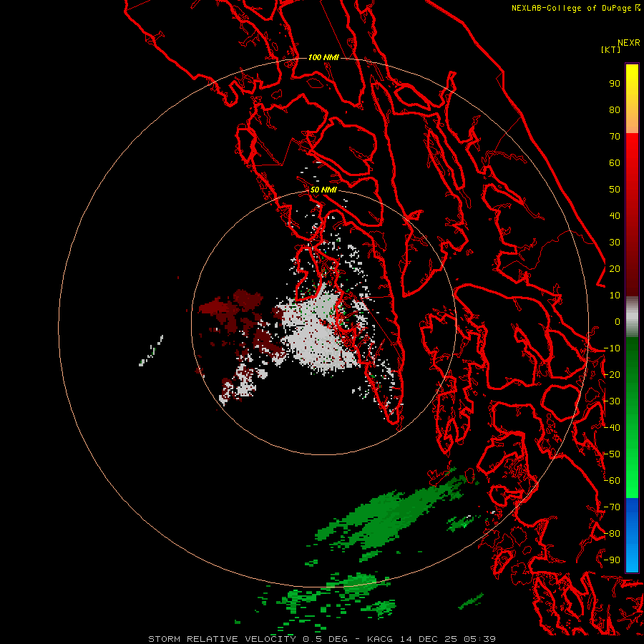Click the NEXLAB-College of DuPage watermark text
The height and width of the screenshot is (644, 644).
pos(571,8)
